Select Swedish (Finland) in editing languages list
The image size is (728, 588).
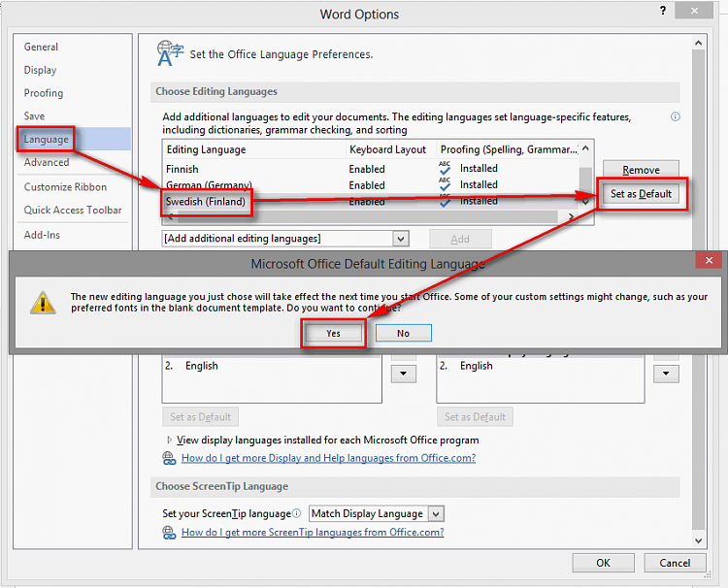click(x=206, y=202)
